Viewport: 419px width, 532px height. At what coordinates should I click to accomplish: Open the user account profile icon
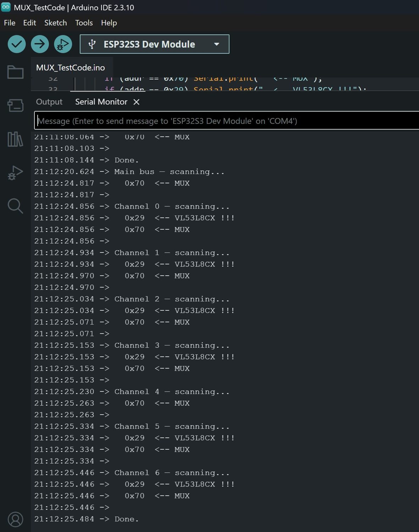point(15,520)
